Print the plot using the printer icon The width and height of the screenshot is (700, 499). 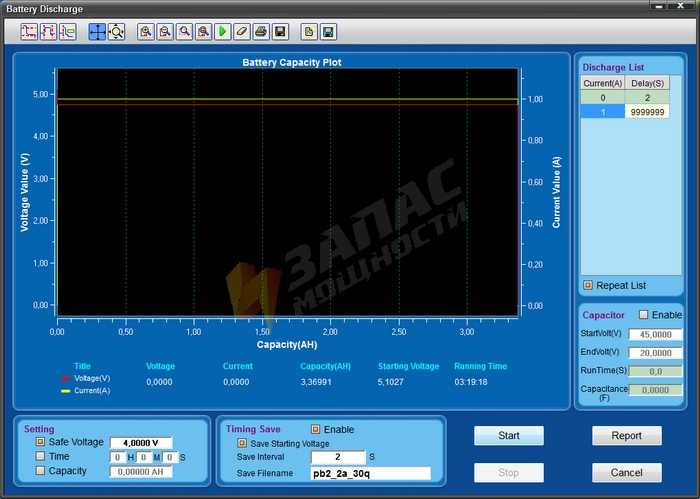261,32
